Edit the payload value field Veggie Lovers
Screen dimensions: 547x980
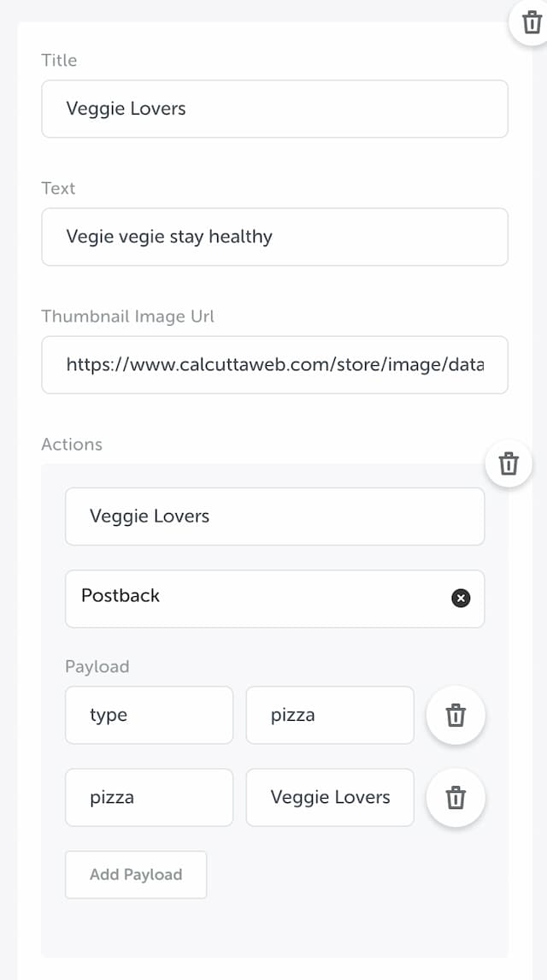coord(330,798)
